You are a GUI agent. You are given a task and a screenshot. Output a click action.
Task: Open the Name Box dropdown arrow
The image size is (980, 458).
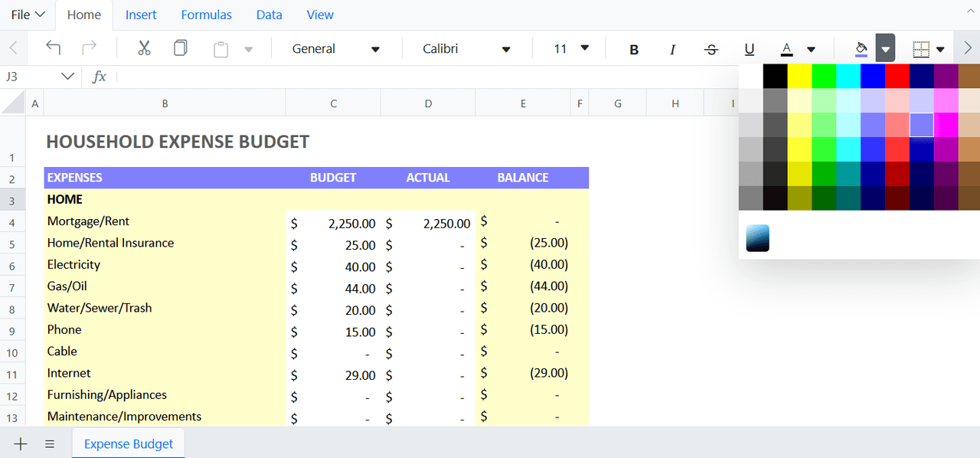[67, 77]
